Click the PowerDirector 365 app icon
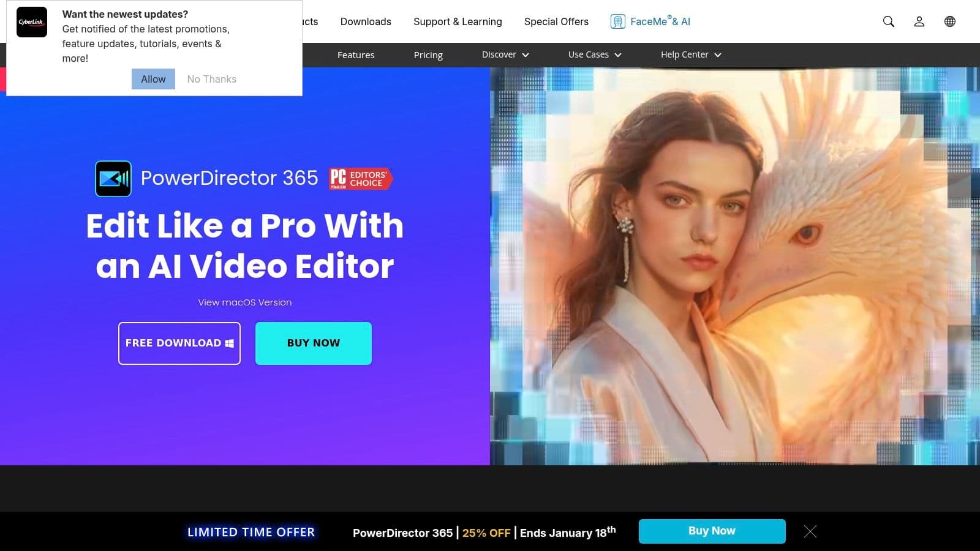980x551 pixels. (x=113, y=178)
